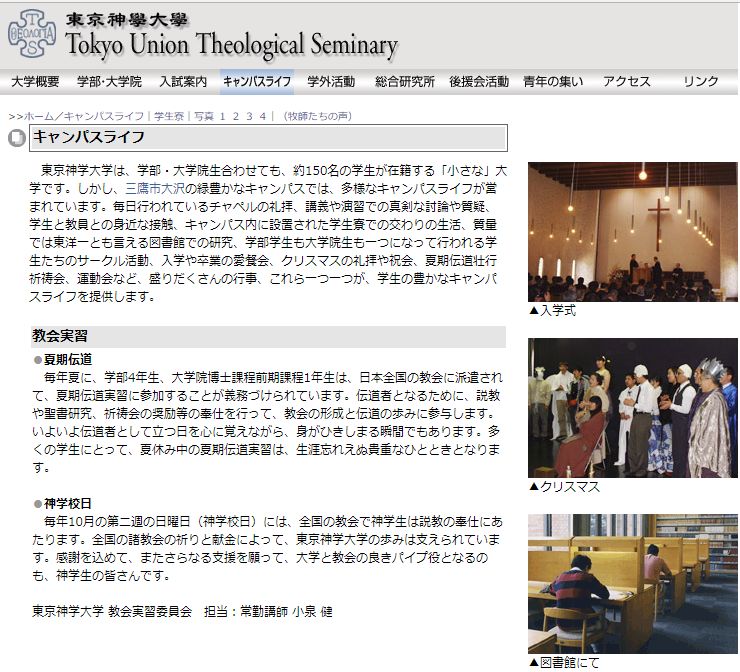
Task: Click the 夏期伝道 subheading
Action: coord(67,360)
